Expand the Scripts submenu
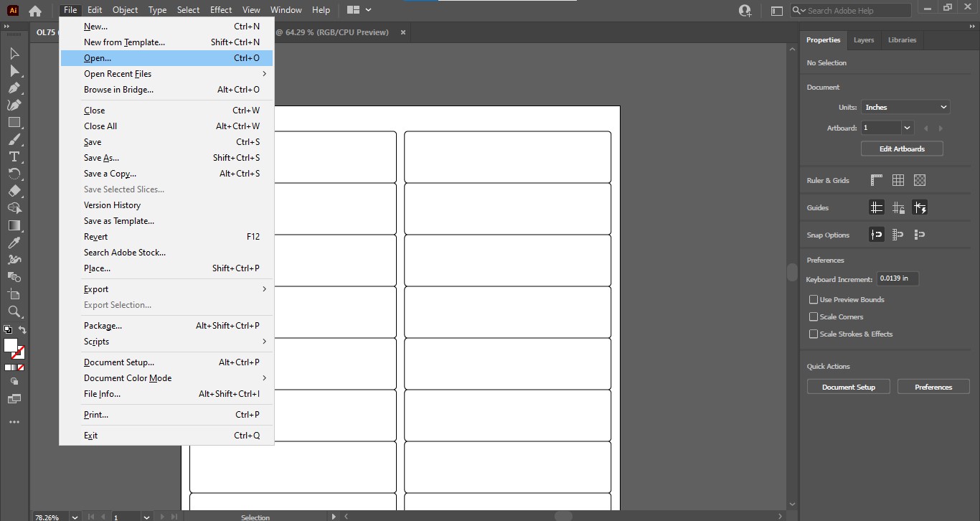 (x=166, y=342)
